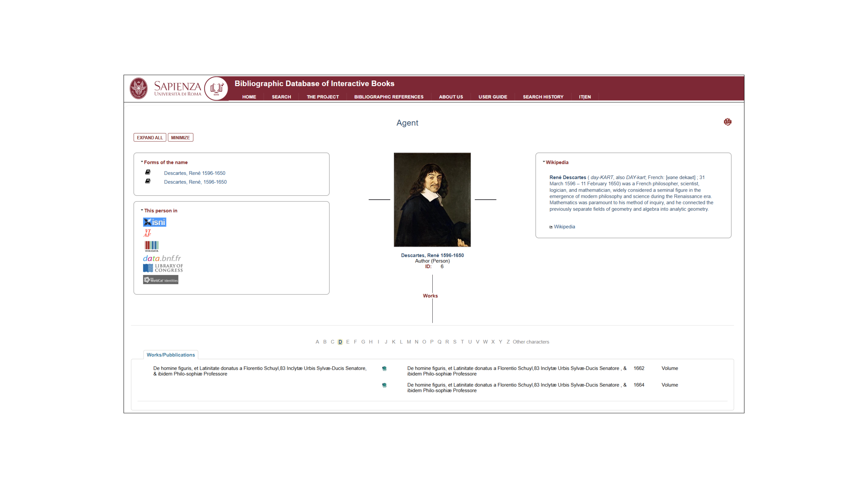Screen dimensions: 868x488
Task: Click 'Volume' in the 1664 row
Action: click(x=669, y=385)
